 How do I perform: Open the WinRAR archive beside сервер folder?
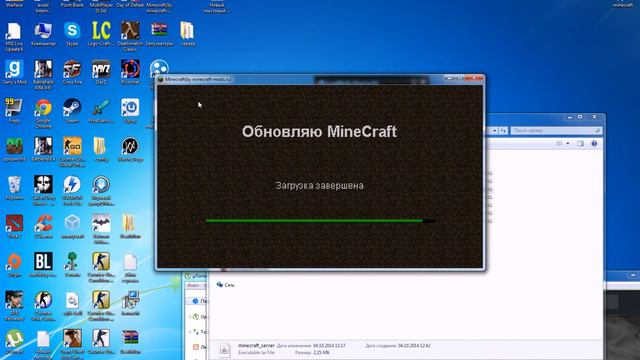coord(159,31)
